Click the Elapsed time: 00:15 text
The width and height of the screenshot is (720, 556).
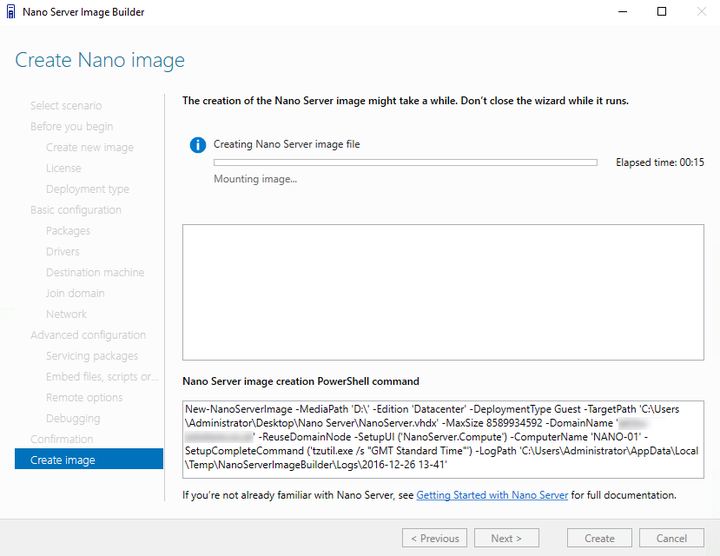660,163
